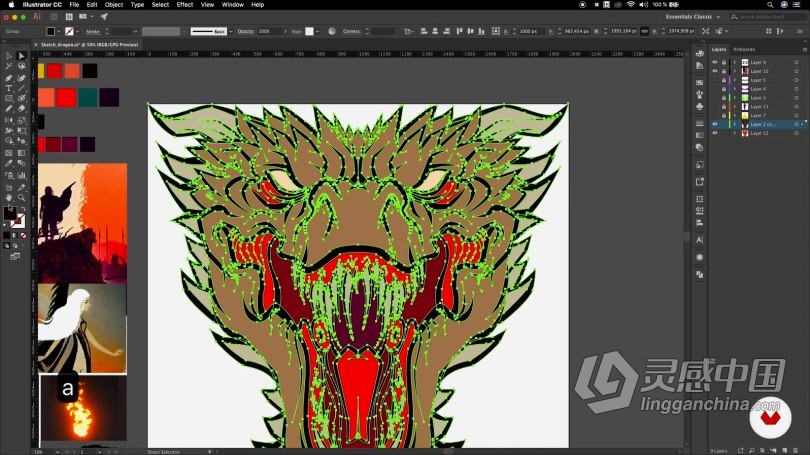
Task: Open the Window menu
Action: point(232,5)
